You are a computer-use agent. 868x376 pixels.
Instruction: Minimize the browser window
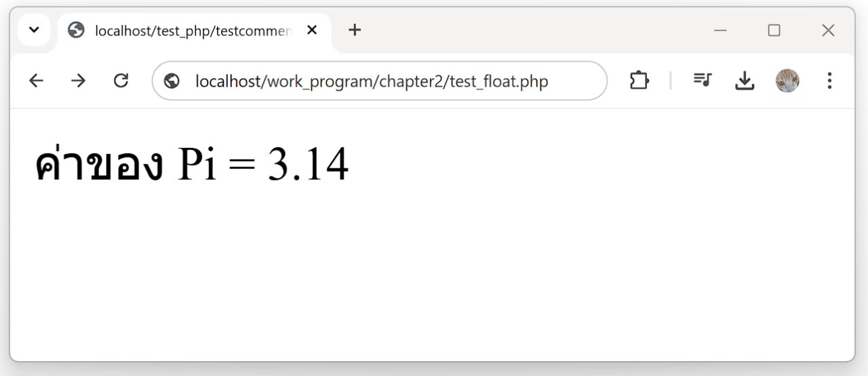pos(720,31)
